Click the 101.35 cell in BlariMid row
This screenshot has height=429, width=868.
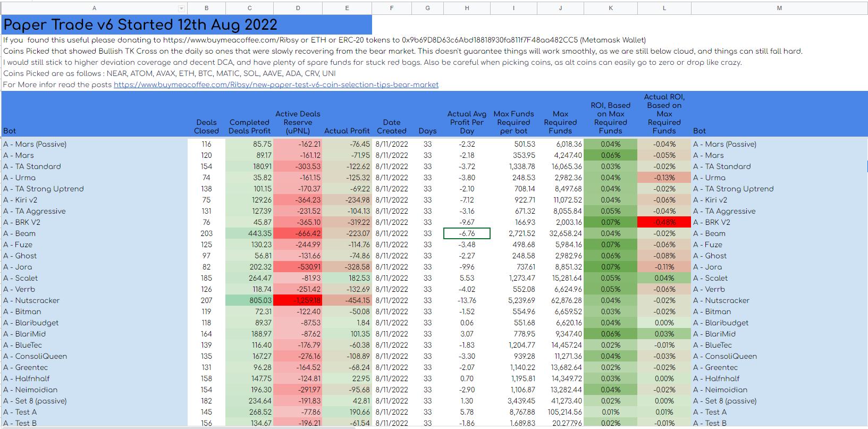pos(347,334)
